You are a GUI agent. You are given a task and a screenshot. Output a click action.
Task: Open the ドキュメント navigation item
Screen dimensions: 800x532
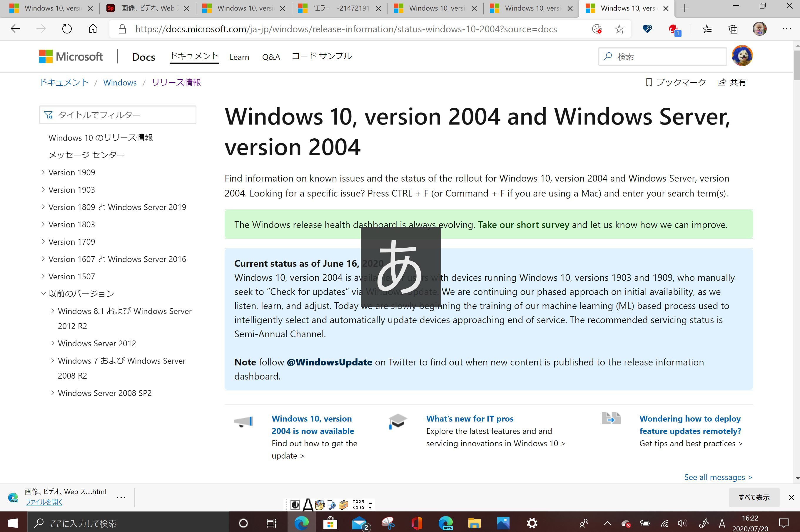(194, 56)
